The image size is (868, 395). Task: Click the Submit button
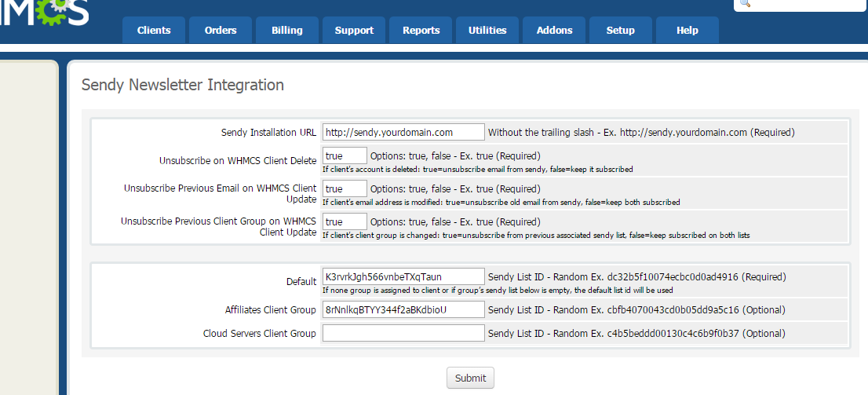coord(470,378)
